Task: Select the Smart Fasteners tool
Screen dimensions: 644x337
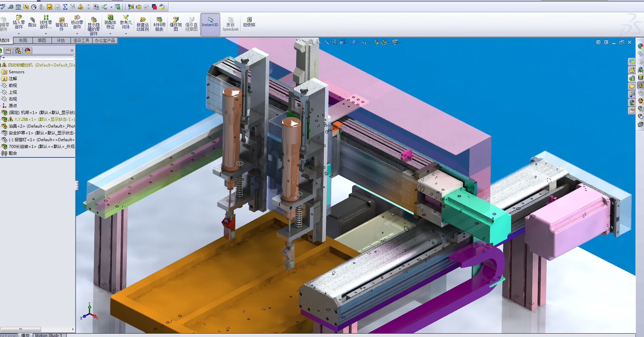Action: point(61,24)
